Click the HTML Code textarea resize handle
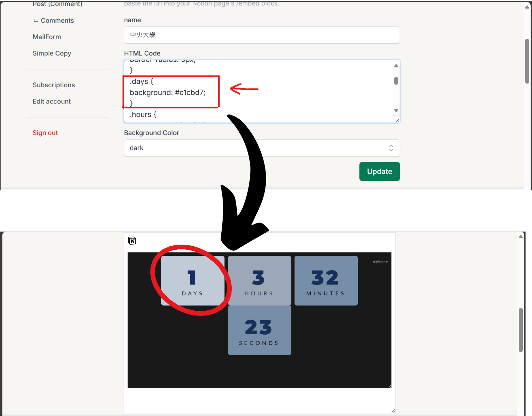 pos(397,120)
